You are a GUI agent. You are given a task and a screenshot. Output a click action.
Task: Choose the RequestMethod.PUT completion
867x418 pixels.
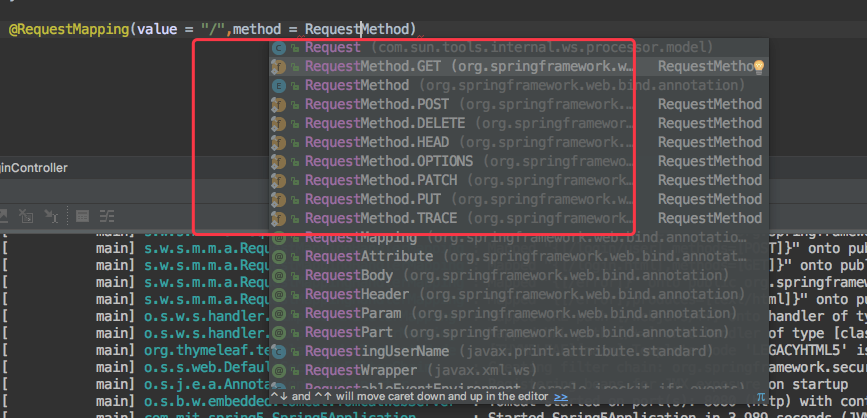click(x=519, y=199)
